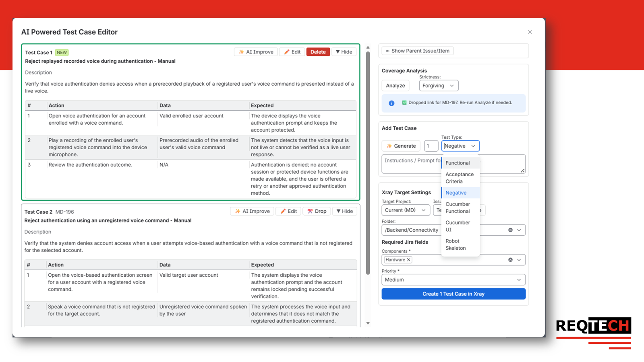Expand Show Parent Issue/Item
This screenshot has width=644, height=362.
418,51
